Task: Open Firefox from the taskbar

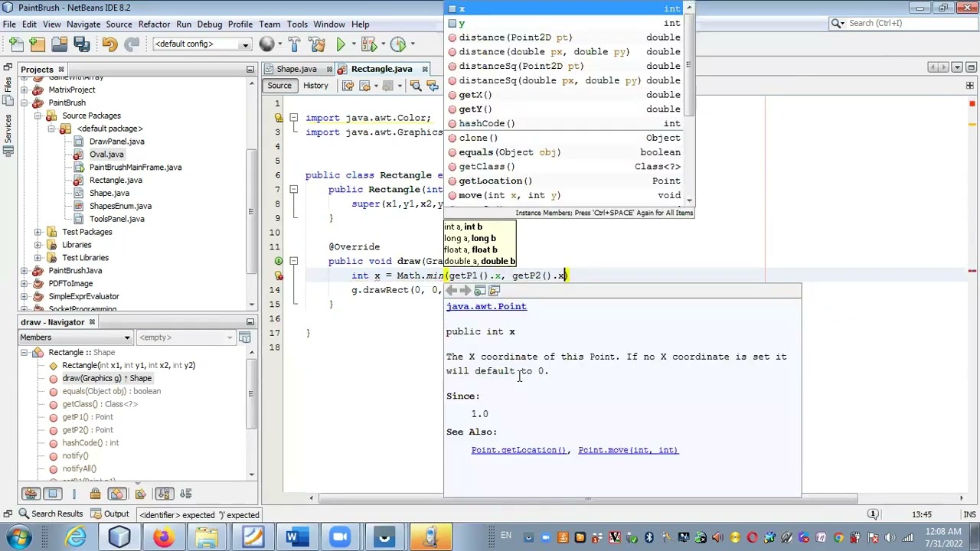Action: tap(163, 537)
